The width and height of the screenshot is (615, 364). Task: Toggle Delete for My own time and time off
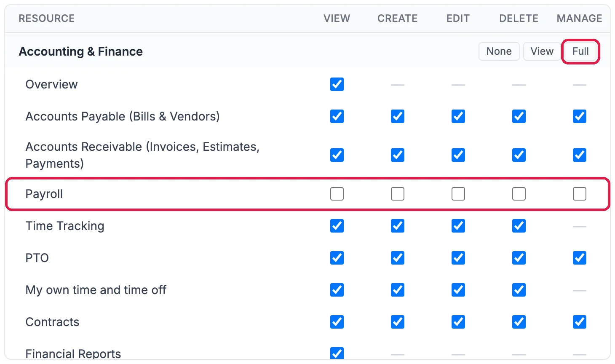519,290
